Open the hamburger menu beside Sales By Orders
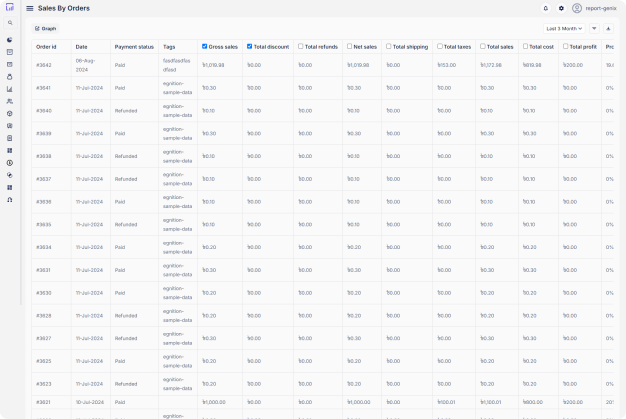This screenshot has width=626, height=419. click(30, 8)
